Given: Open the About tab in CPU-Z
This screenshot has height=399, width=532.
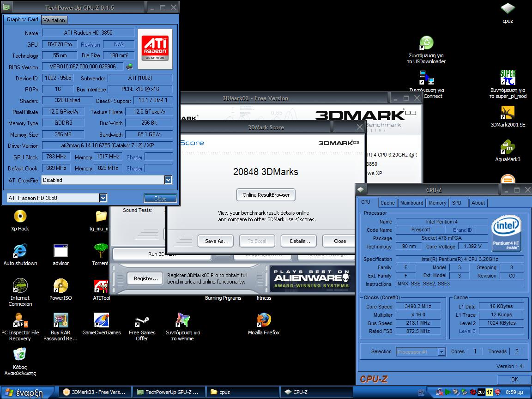Looking at the screenshot, I should coord(478,203).
